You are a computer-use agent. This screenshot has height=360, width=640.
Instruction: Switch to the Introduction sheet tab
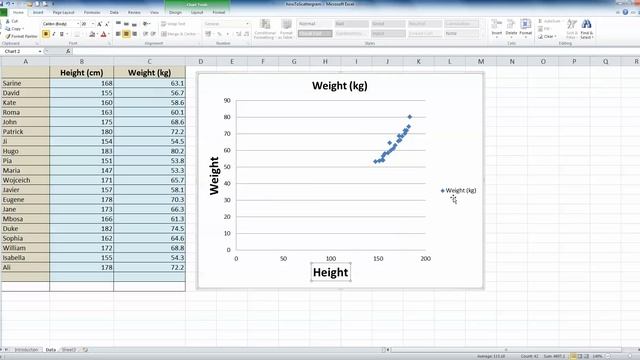tap(27, 350)
